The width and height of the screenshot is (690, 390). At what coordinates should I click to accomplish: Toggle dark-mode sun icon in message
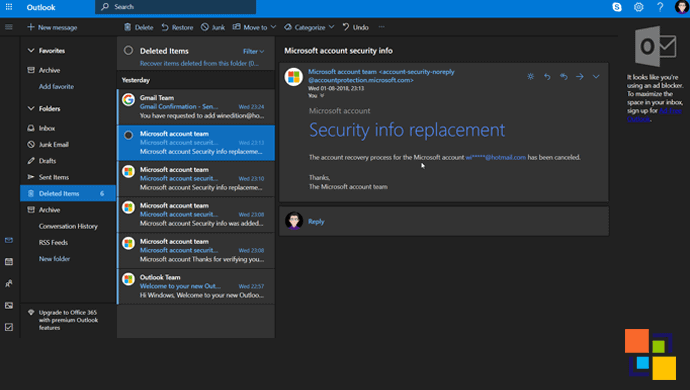(x=531, y=77)
